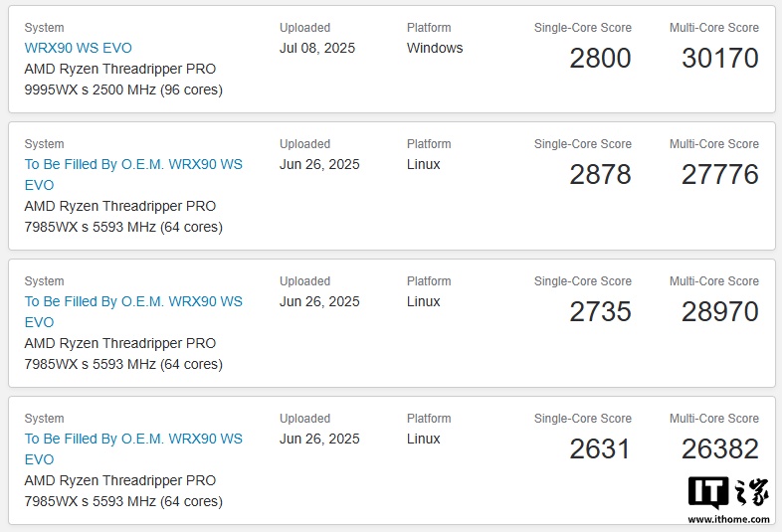Viewport: 782px width, 532px height.
Task: Click the 26382 multi-core score
Action: 720,448
